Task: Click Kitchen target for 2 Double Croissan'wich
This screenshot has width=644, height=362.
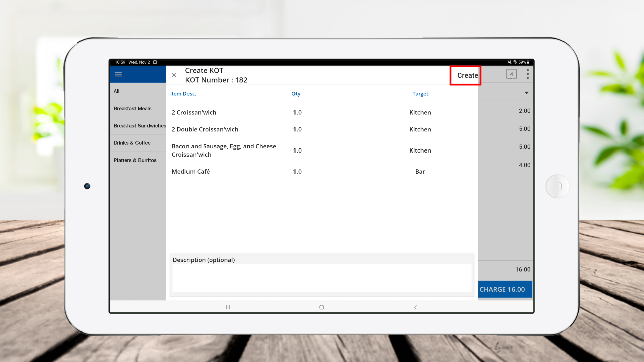Action: [420, 129]
